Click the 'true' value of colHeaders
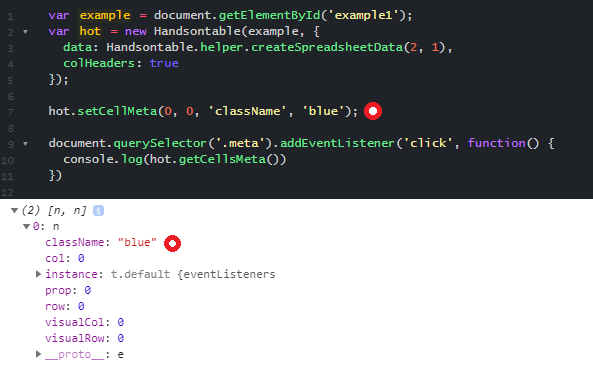 point(164,63)
